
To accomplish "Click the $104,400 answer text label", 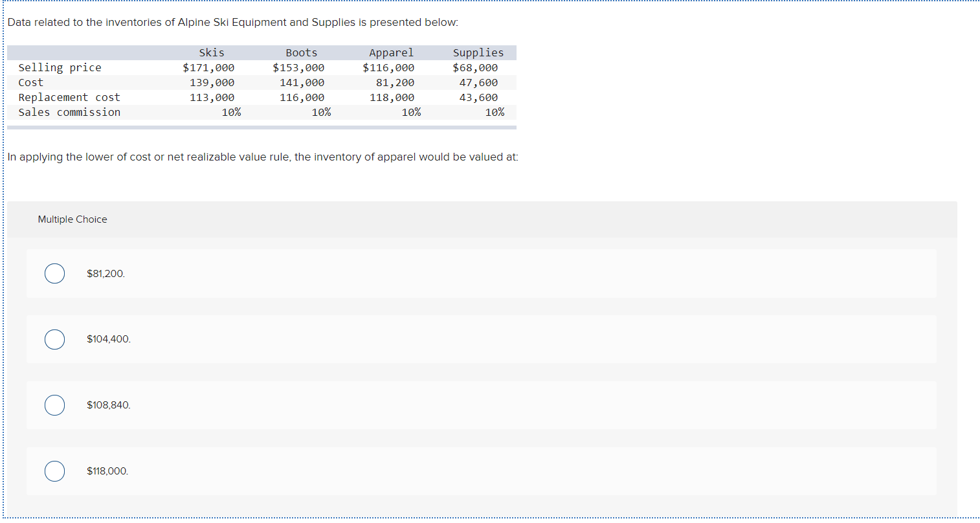I will coord(108,339).
